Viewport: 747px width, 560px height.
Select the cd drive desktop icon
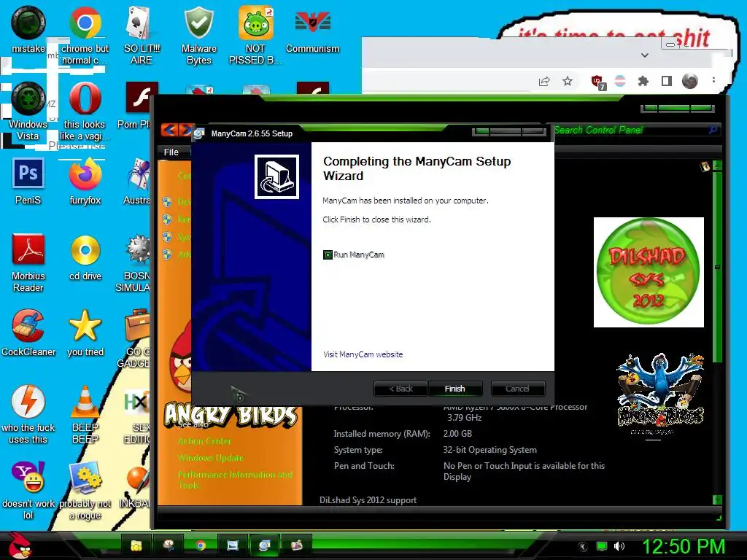(85, 257)
